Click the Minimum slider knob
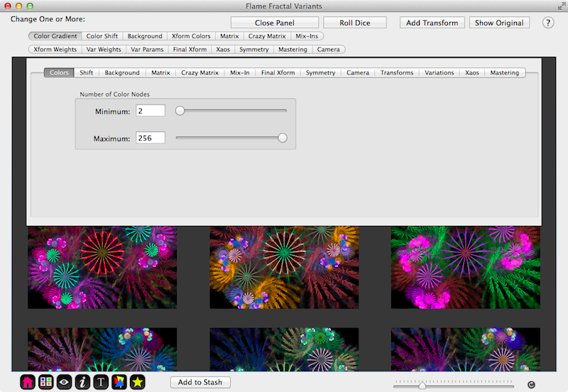Screen dimensions: 568x392 pyautogui.click(x=180, y=111)
